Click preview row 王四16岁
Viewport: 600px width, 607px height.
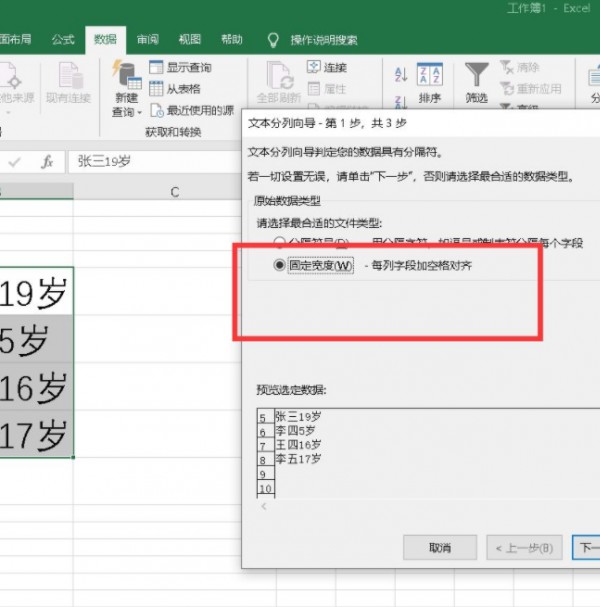coord(298,444)
